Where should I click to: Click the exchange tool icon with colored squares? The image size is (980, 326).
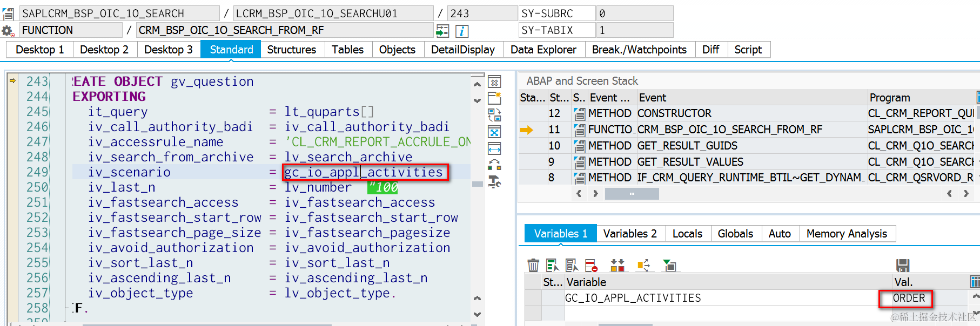click(x=494, y=165)
